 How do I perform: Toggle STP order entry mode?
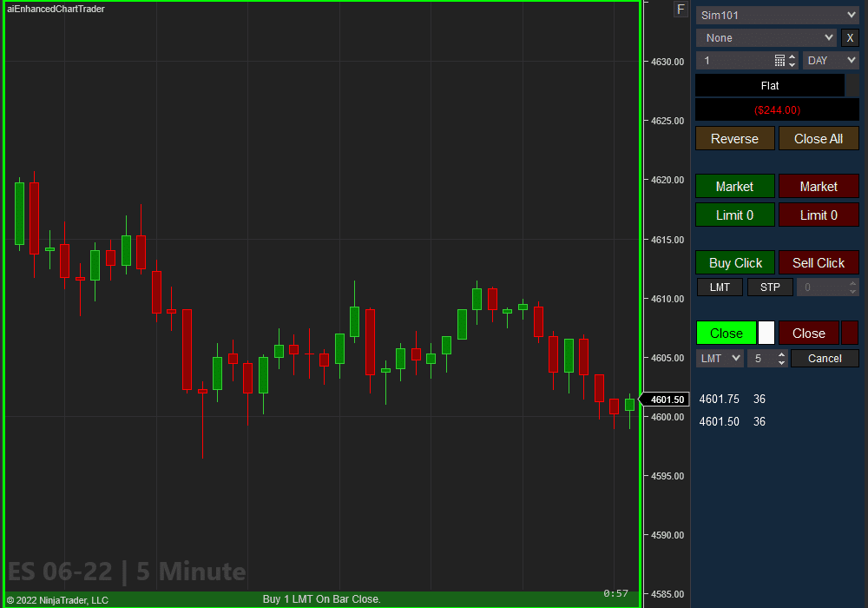tap(770, 287)
